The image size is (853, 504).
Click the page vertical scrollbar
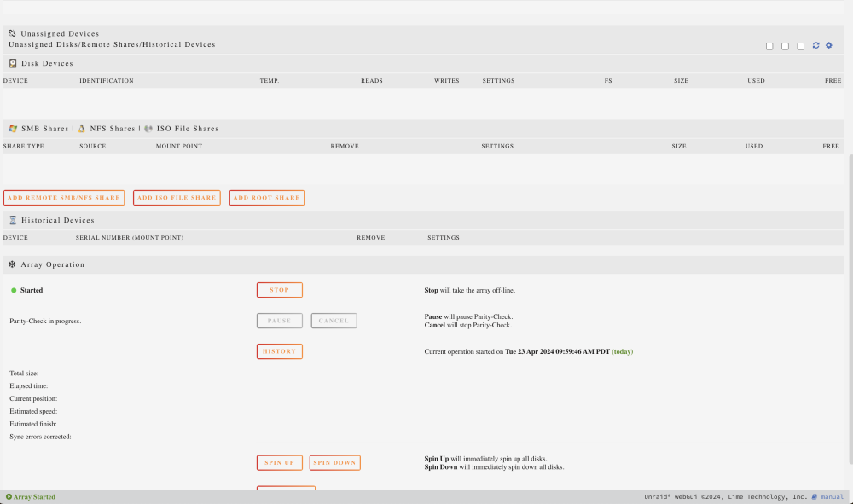click(850, 309)
